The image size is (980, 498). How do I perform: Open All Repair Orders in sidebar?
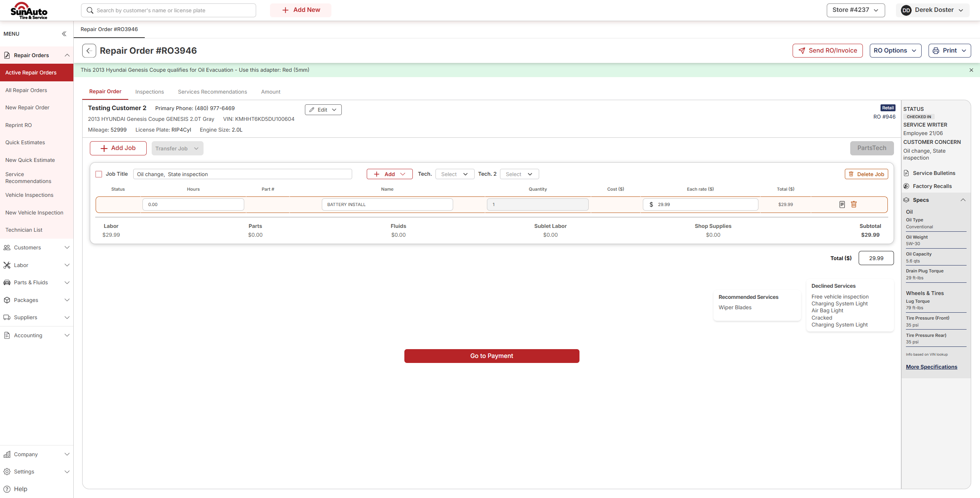click(x=26, y=90)
